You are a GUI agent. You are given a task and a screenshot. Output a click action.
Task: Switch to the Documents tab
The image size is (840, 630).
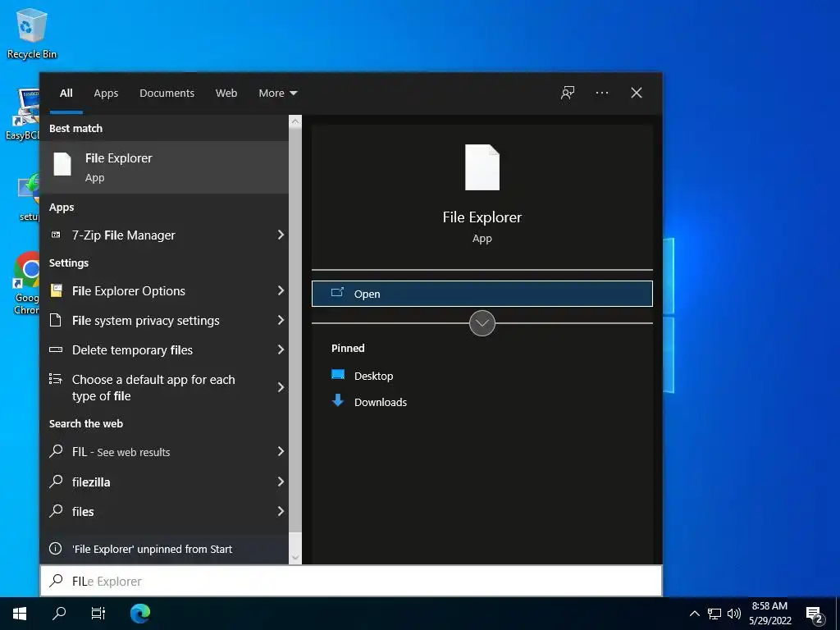coord(167,93)
